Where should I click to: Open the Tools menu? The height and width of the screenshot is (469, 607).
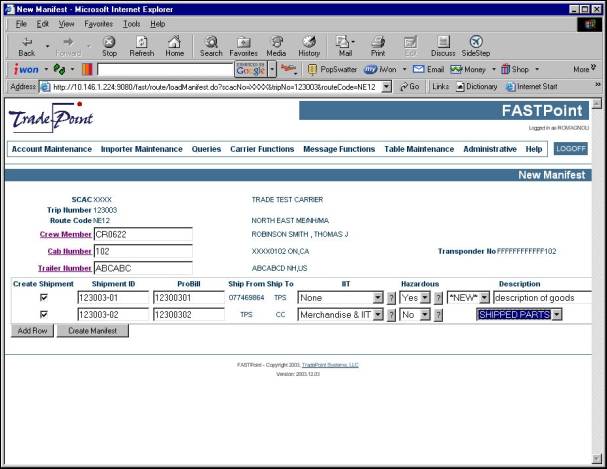132,24
